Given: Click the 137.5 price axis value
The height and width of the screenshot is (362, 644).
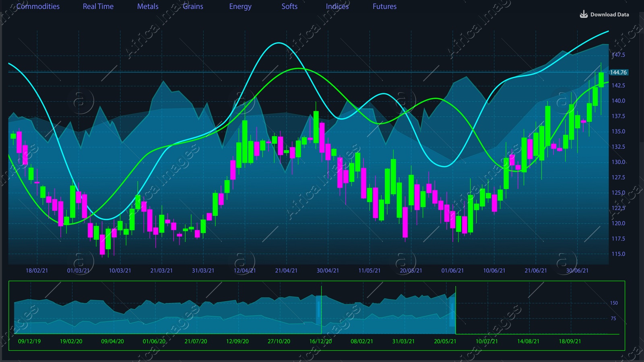Looking at the screenshot, I should coord(618,116).
